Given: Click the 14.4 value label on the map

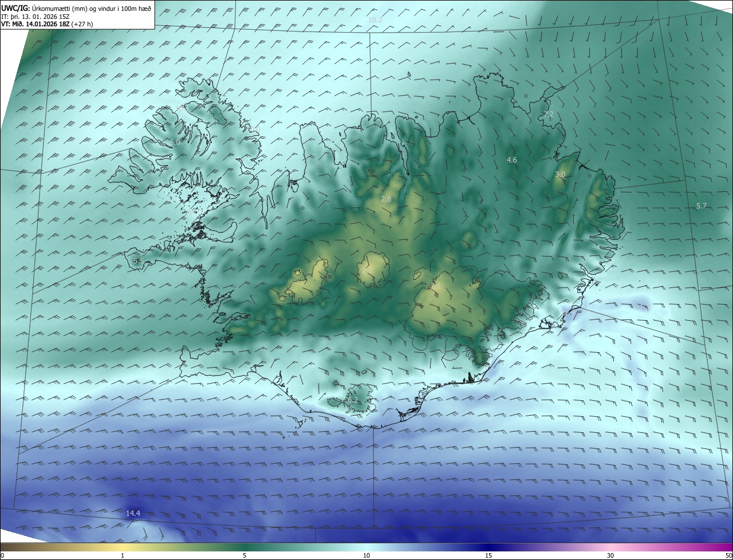Looking at the screenshot, I should pyautogui.click(x=133, y=514).
